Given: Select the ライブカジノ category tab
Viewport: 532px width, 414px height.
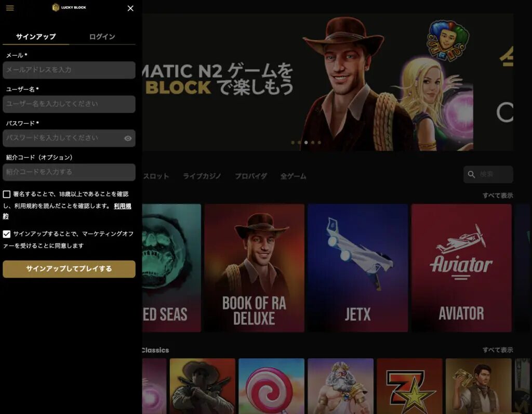Looking at the screenshot, I should 202,176.
